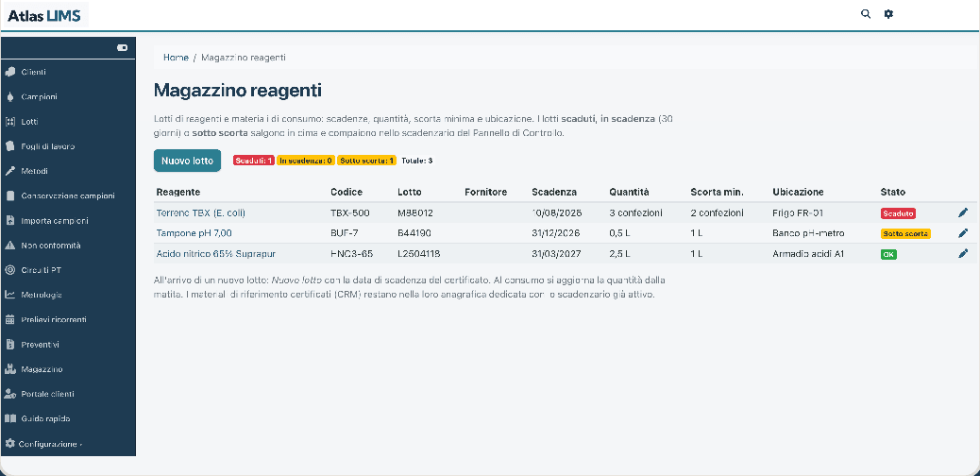
Task: Click the Importa campioni icon
Action: pyautogui.click(x=10, y=221)
